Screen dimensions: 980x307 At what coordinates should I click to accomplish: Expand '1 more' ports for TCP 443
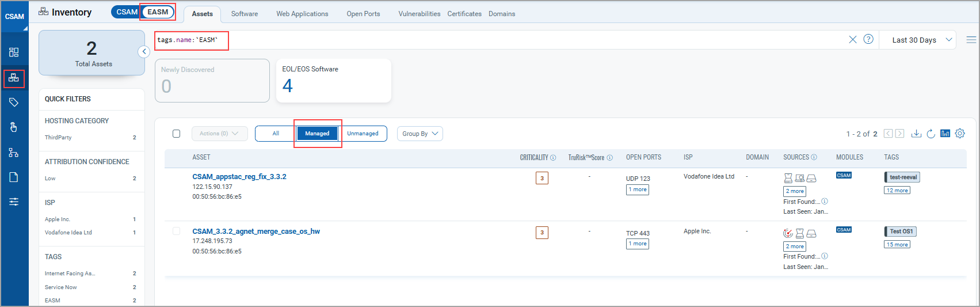click(638, 244)
